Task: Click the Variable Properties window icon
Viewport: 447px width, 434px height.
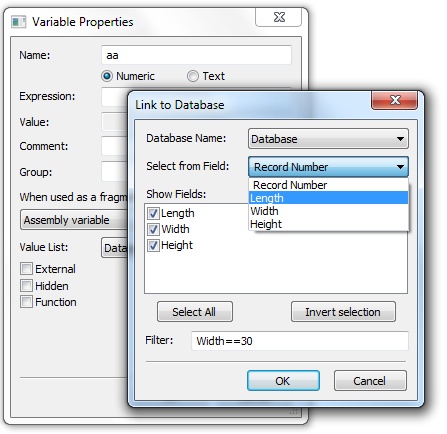Action: coord(18,22)
